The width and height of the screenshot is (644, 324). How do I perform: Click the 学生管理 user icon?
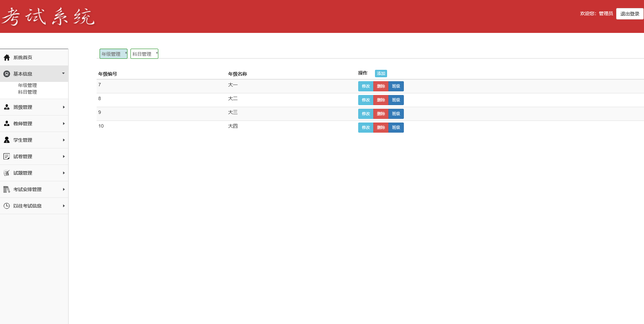[x=7, y=140]
